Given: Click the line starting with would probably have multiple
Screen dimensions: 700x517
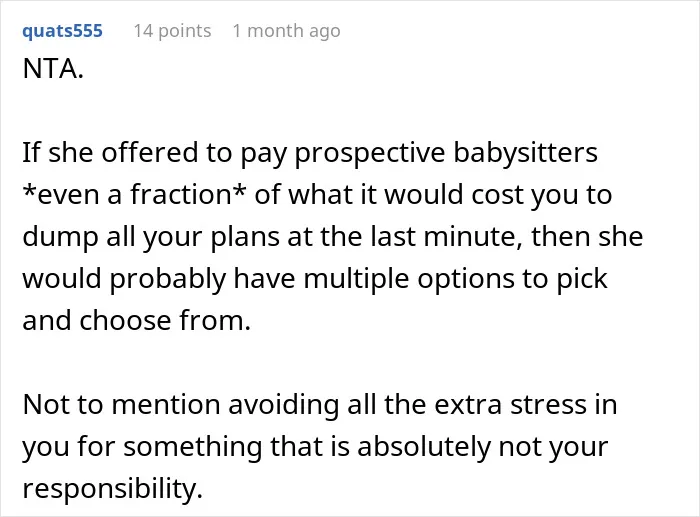Looking at the screenshot, I should tap(315, 279).
